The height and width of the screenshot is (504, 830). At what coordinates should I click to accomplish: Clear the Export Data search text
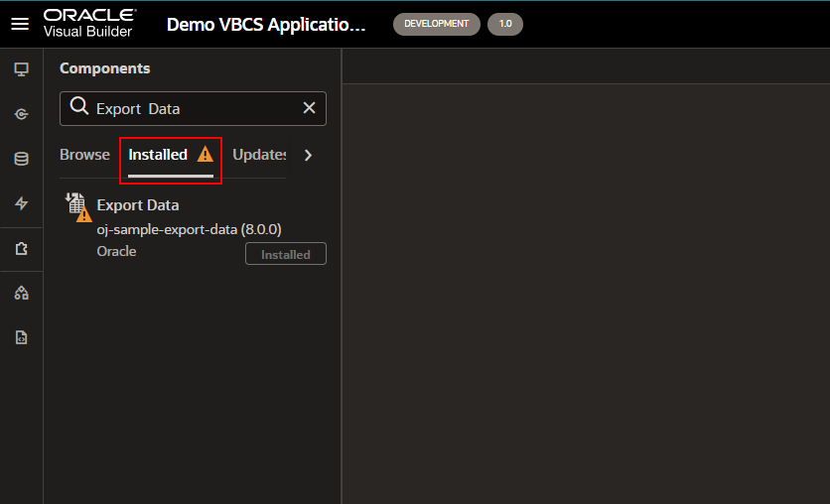309,108
